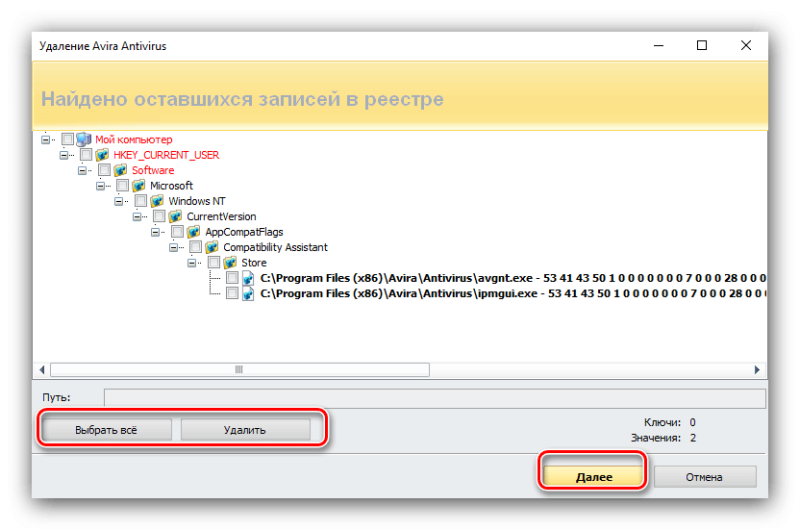The width and height of the screenshot is (800, 530).
Task: Click the folder icon beside Software
Action: pos(120,170)
